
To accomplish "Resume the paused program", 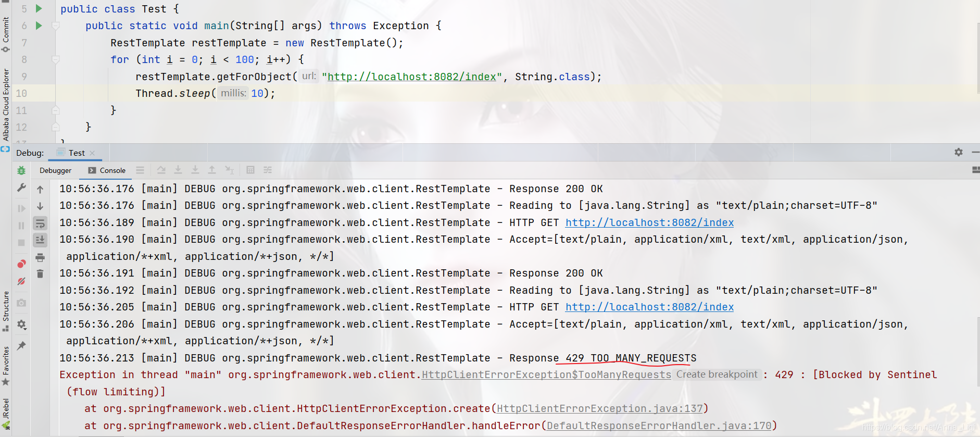I will 21,208.
